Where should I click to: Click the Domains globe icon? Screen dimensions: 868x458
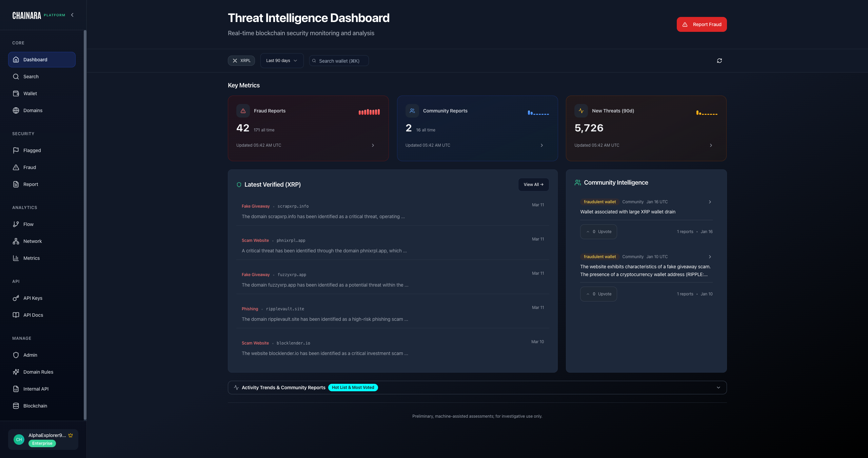tap(16, 110)
